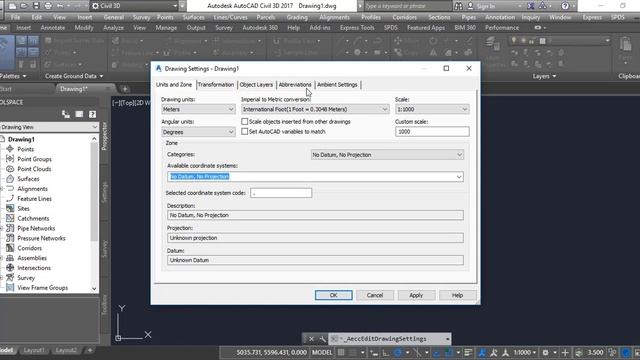Click the Assemblies icon

tap(10, 258)
